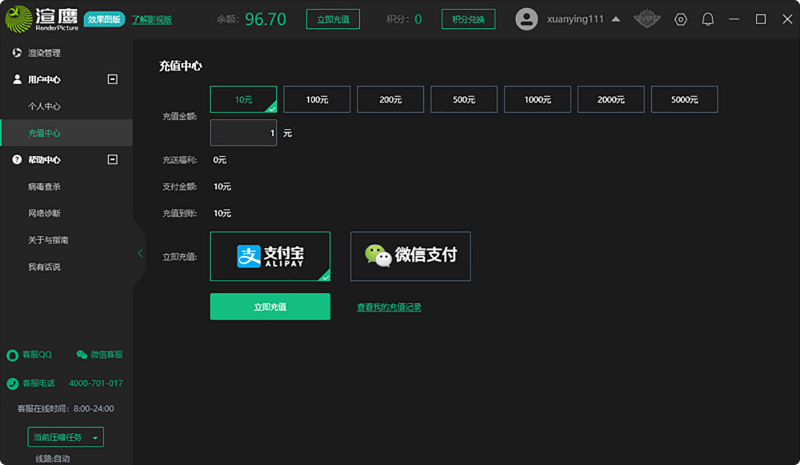Click the 客服QQ penguin icon
800x465 pixels.
pyautogui.click(x=12, y=355)
